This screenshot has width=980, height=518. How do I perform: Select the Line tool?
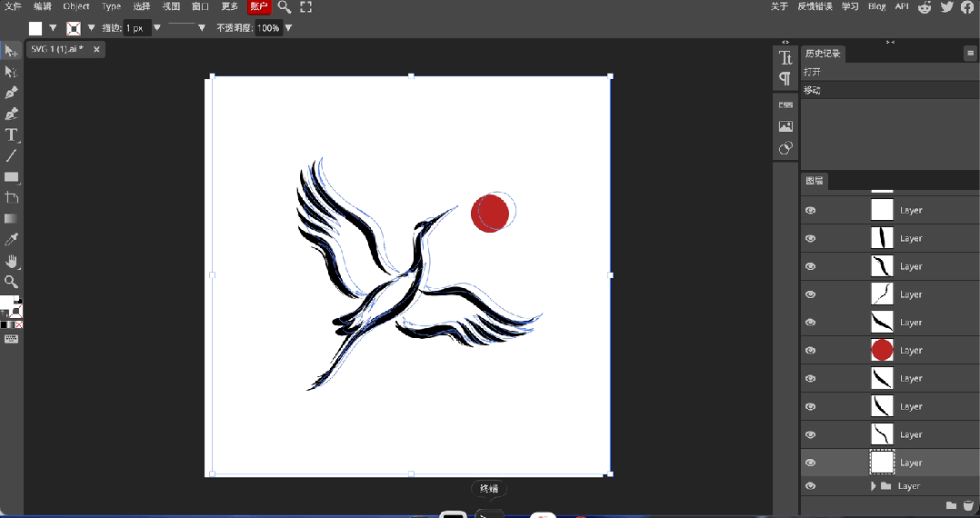11,156
